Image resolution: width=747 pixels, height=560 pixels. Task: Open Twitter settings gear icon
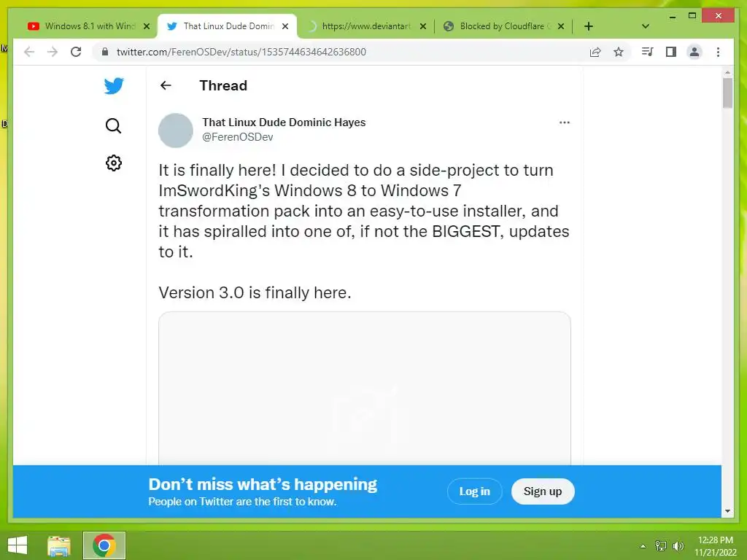click(113, 163)
